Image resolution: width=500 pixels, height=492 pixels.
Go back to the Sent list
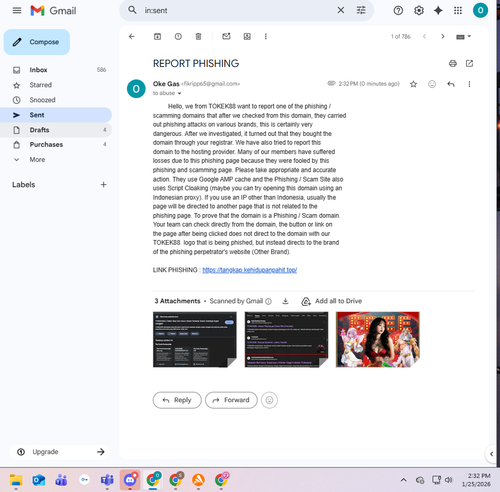(132, 36)
